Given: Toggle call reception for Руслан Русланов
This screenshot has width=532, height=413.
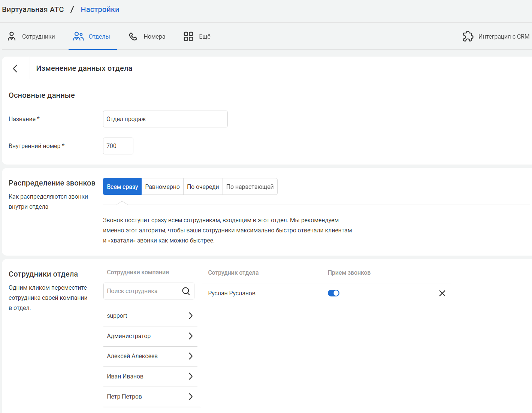Looking at the screenshot, I should pyautogui.click(x=333, y=293).
